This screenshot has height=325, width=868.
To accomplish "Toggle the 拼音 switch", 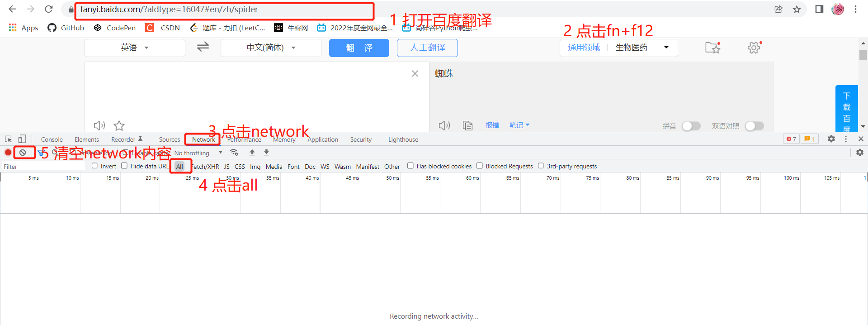I will click(x=691, y=126).
